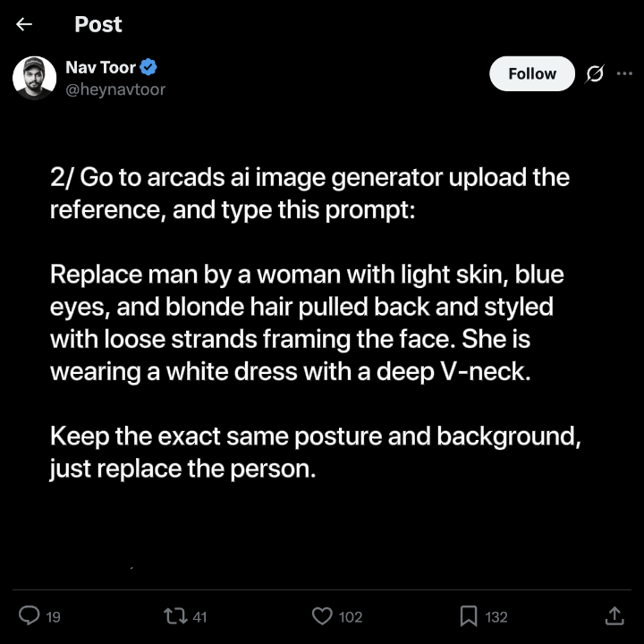Like the post with the heart icon

coord(322,616)
